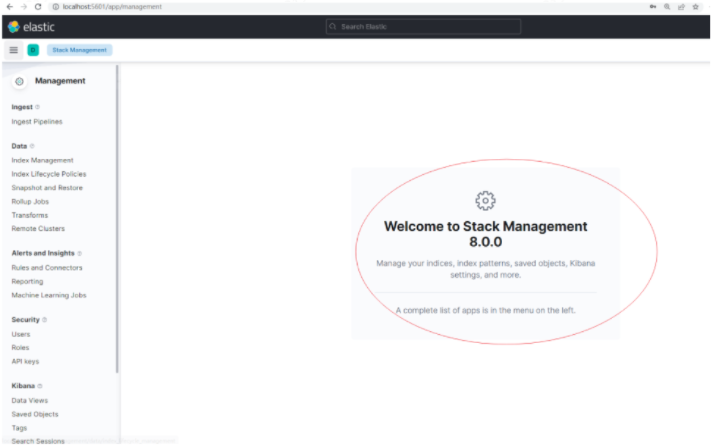
Task: Click the Management gear icon in sidebar header
Action: click(x=19, y=81)
